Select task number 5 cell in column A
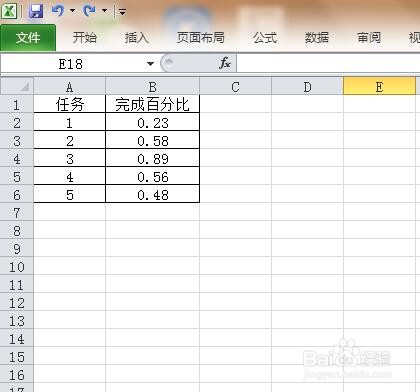The width and height of the screenshot is (420, 392). [69, 194]
